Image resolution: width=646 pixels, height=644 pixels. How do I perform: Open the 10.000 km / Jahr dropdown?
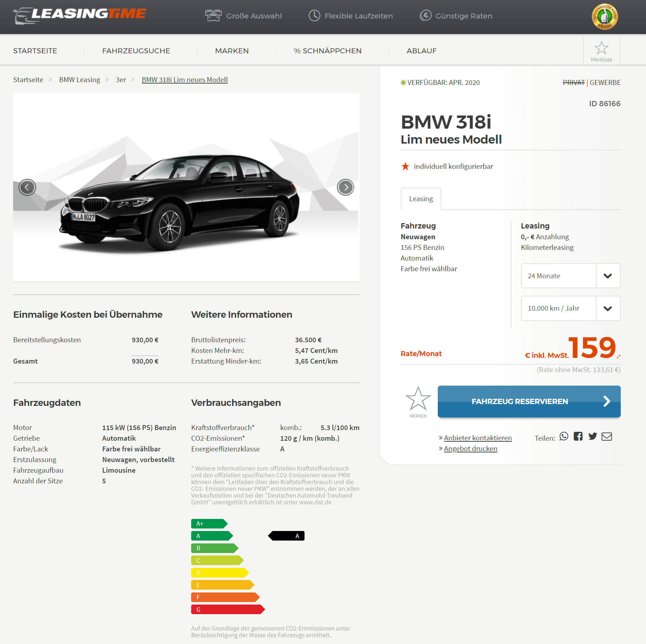(571, 308)
